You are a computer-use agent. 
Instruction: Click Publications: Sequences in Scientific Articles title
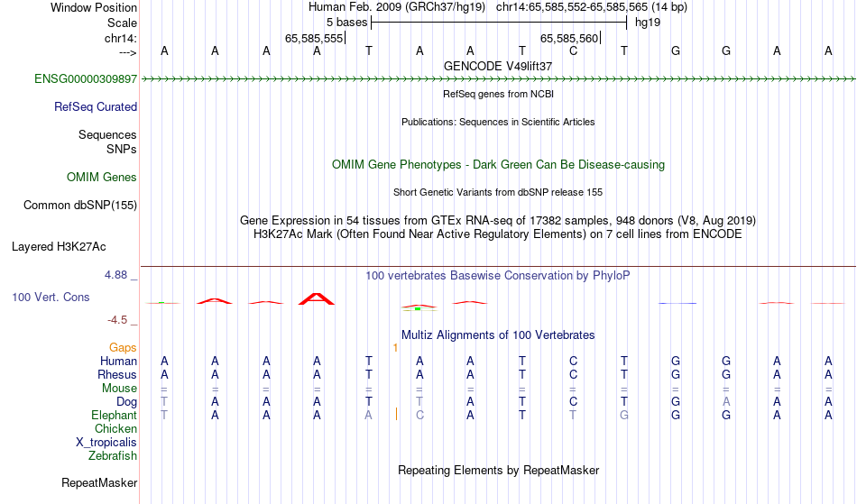click(498, 122)
